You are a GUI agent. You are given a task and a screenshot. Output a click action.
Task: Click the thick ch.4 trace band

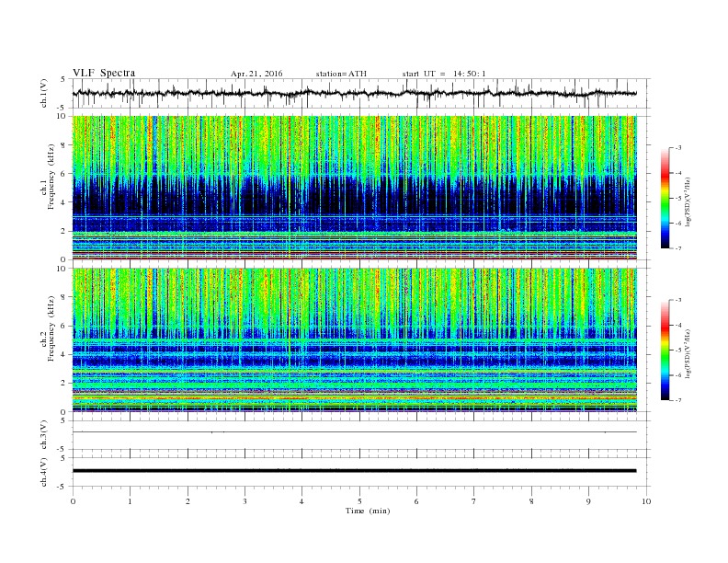point(354,471)
